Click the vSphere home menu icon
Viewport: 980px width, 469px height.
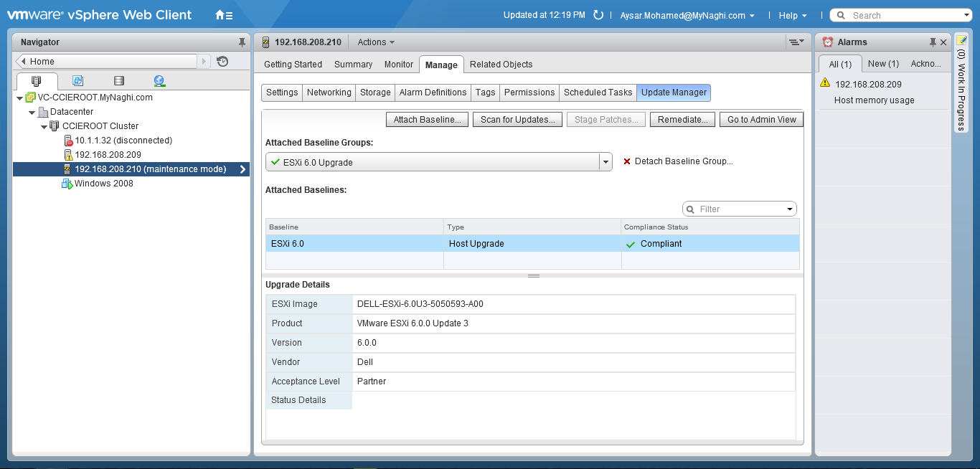click(x=223, y=15)
